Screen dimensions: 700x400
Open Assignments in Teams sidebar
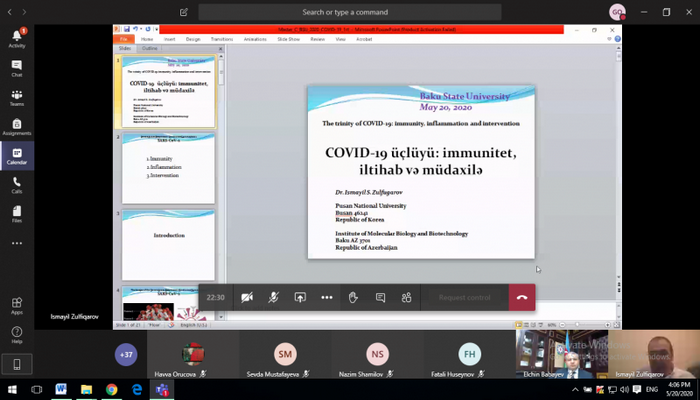tap(17, 126)
